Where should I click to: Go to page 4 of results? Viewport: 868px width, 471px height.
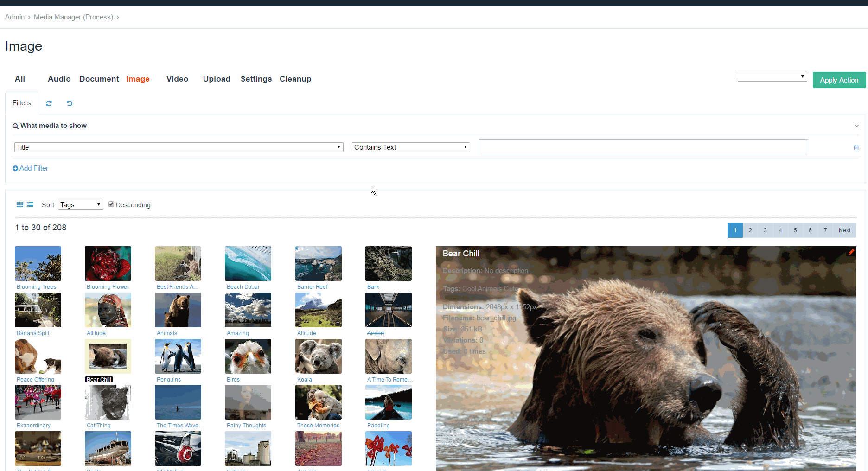click(x=780, y=230)
